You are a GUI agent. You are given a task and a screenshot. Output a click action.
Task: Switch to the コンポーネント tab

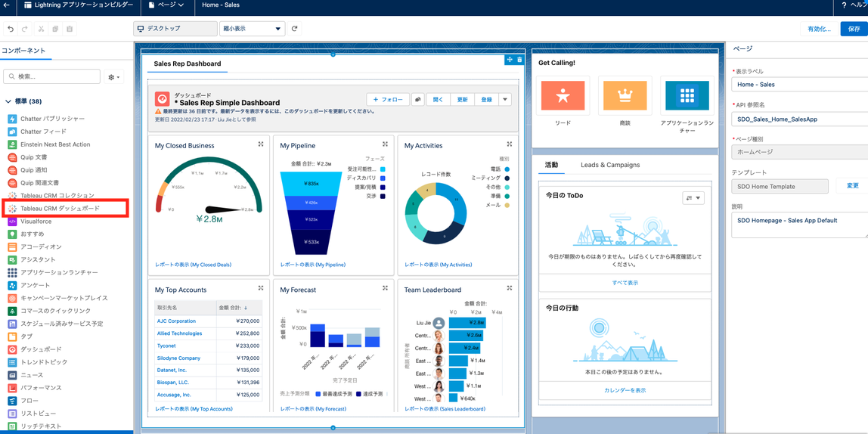23,51
